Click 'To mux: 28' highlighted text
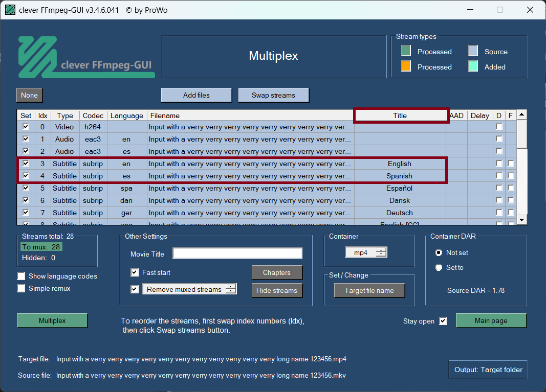The image size is (546, 392). 41,247
